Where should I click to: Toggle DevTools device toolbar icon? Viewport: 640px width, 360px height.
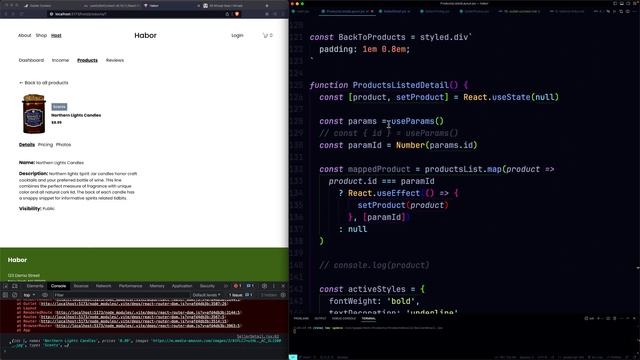[15, 286]
